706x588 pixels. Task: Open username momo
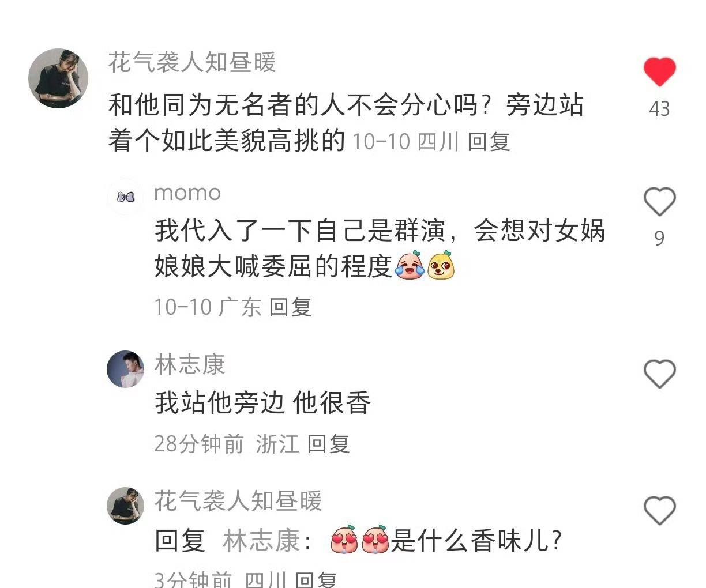coord(187,193)
